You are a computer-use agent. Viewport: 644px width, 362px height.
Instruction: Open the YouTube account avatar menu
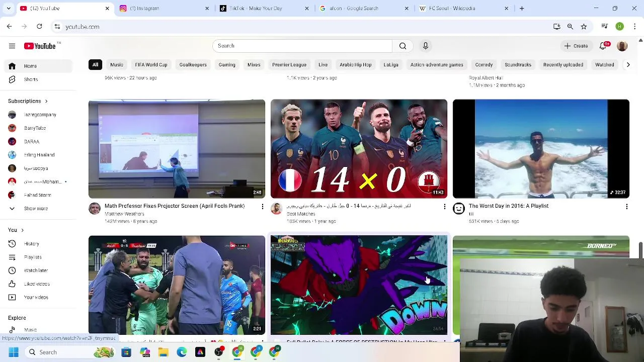coord(622,46)
